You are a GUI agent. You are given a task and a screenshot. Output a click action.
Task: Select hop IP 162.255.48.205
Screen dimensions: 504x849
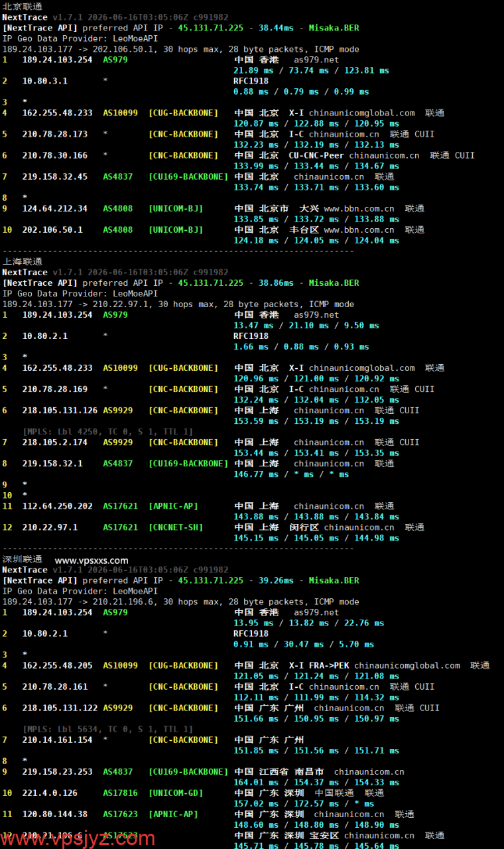58,665
